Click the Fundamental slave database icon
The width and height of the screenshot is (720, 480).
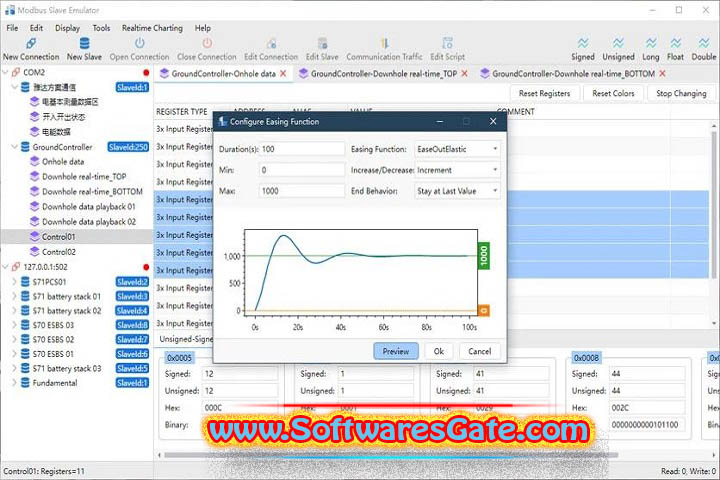coord(25,383)
